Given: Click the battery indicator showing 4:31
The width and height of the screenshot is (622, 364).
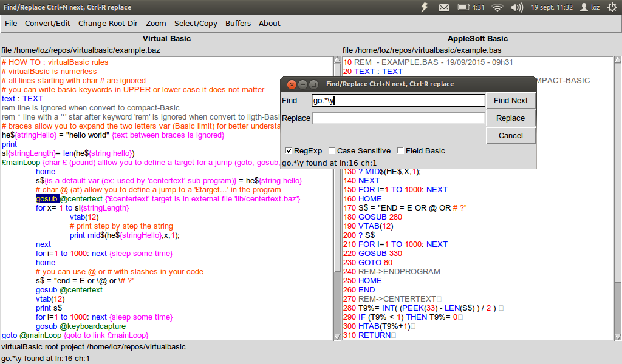Looking at the screenshot, I should point(471,7).
